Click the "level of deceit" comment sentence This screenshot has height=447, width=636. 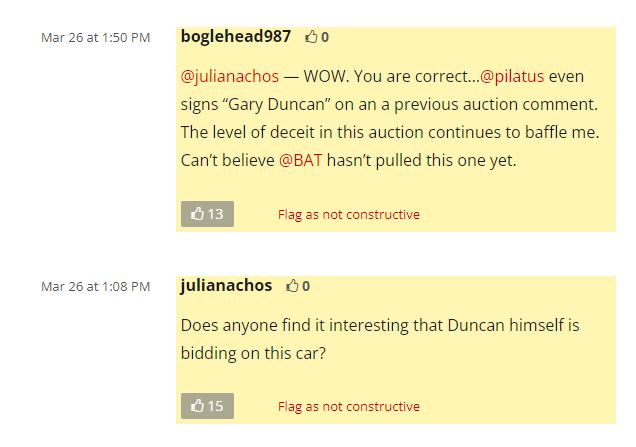coord(390,132)
